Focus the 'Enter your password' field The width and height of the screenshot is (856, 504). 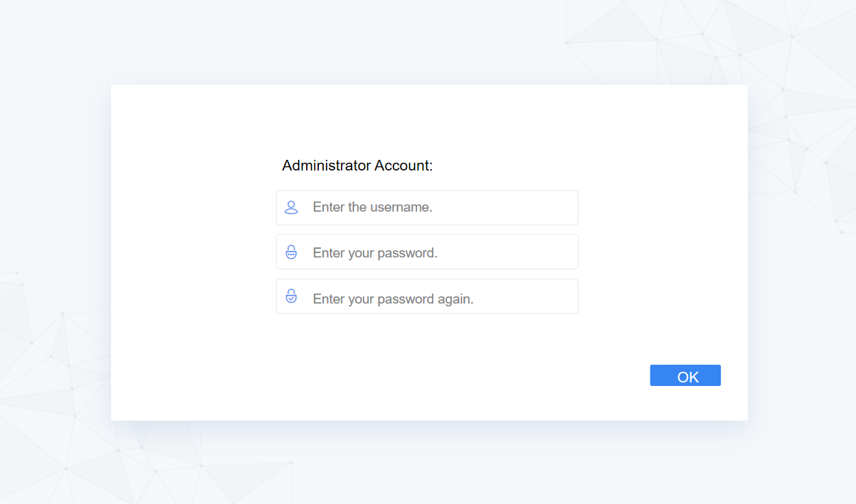tap(427, 251)
